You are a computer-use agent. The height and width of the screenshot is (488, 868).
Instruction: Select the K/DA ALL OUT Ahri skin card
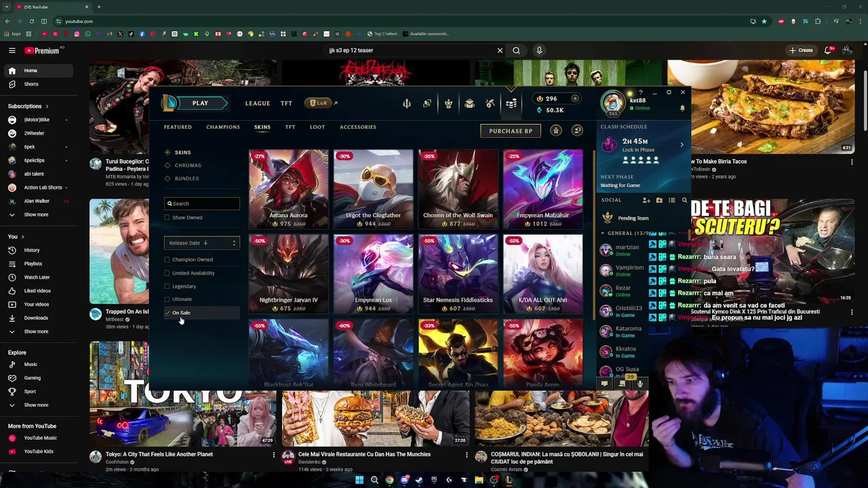pos(542,274)
